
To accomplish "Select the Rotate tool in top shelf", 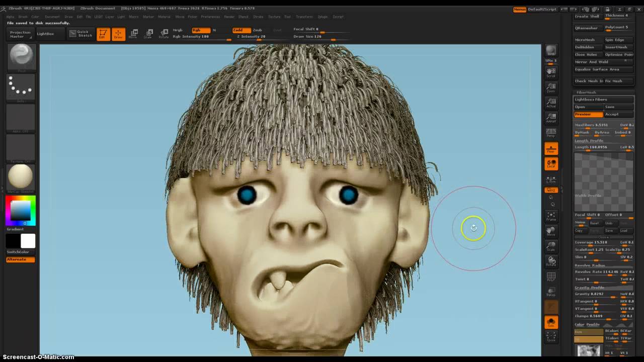I will tap(164, 34).
